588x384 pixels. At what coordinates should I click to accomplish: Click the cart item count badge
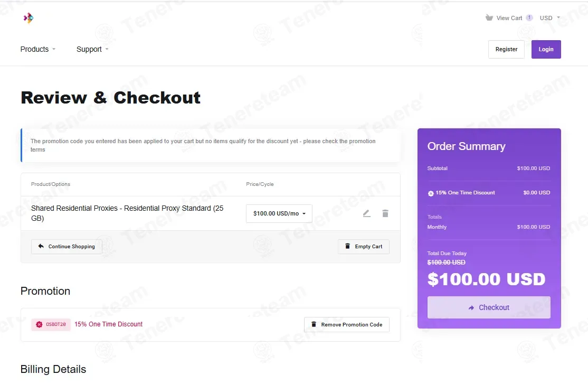pyautogui.click(x=529, y=17)
